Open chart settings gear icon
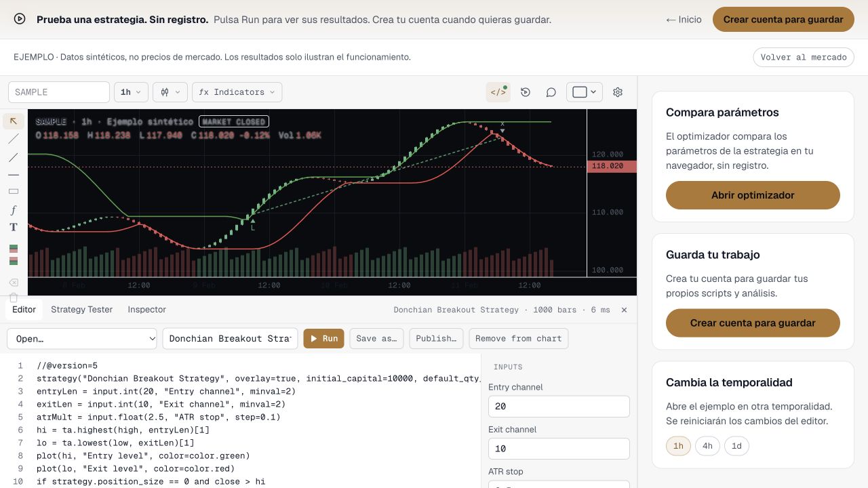The height and width of the screenshot is (488, 868). point(618,92)
